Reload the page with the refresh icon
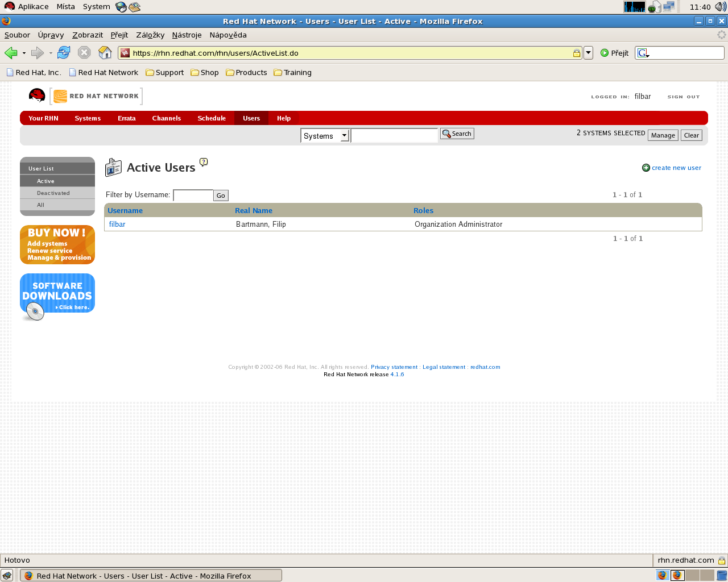The image size is (728, 582). [x=64, y=53]
